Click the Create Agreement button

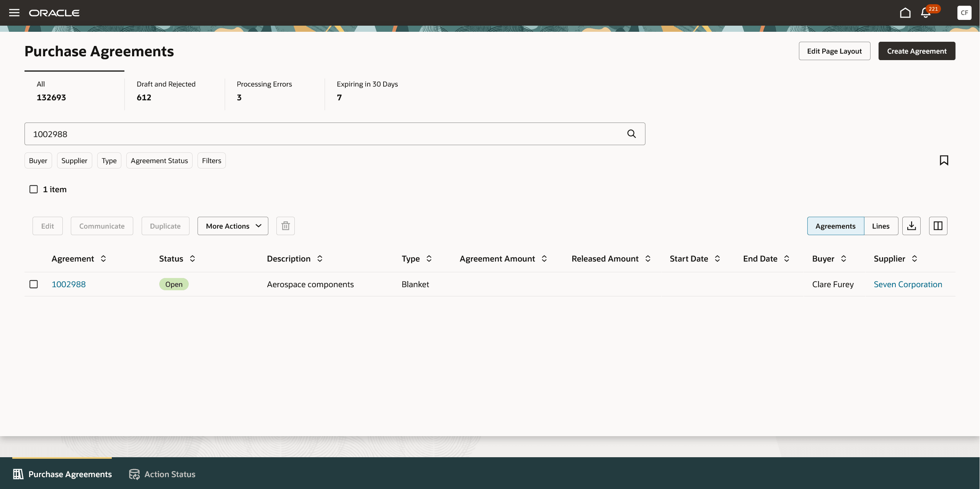tap(916, 51)
